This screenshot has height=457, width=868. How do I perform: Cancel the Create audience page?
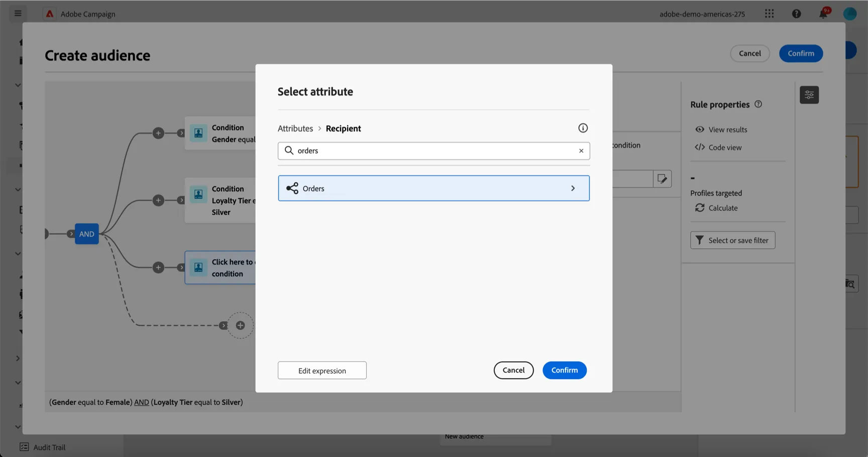click(x=749, y=53)
